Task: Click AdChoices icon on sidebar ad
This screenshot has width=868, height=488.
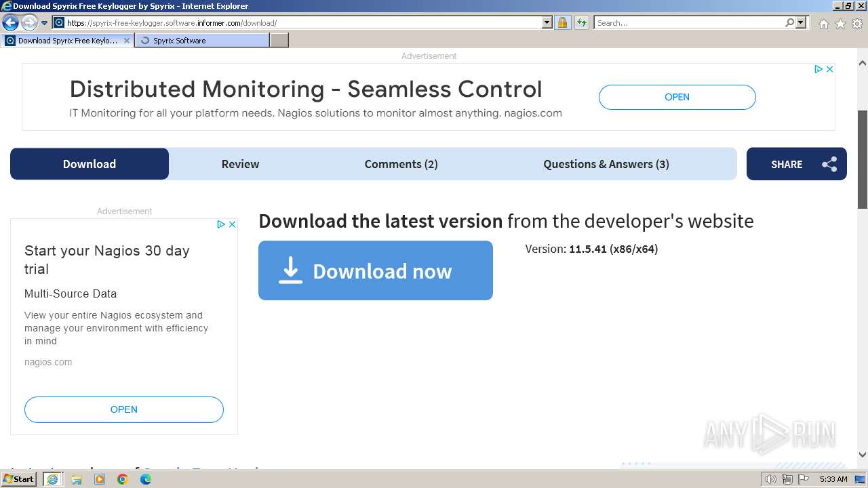Action: [x=221, y=224]
